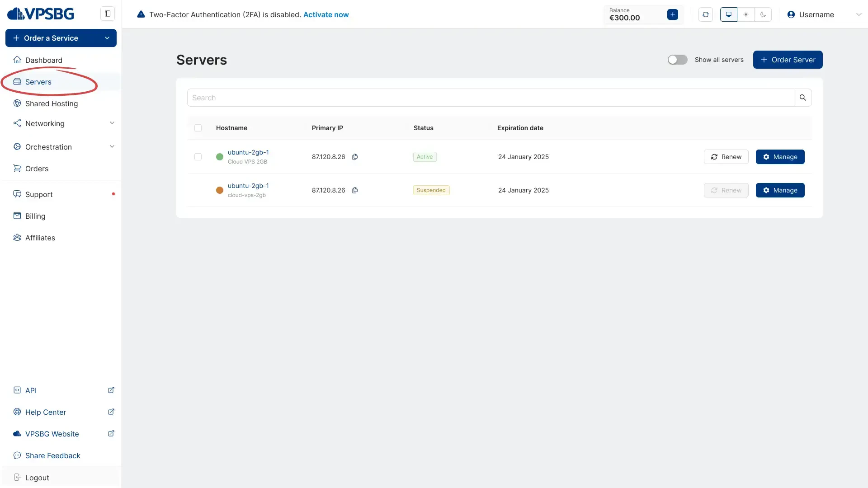Click the search magnifier icon
Image resolution: width=868 pixels, height=488 pixels.
pos(802,98)
